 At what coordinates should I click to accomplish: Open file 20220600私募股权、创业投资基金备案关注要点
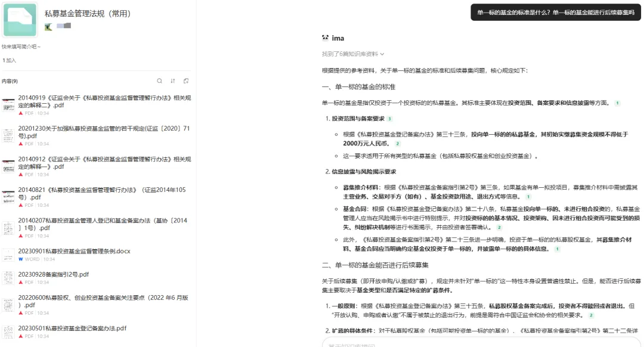tap(103, 302)
